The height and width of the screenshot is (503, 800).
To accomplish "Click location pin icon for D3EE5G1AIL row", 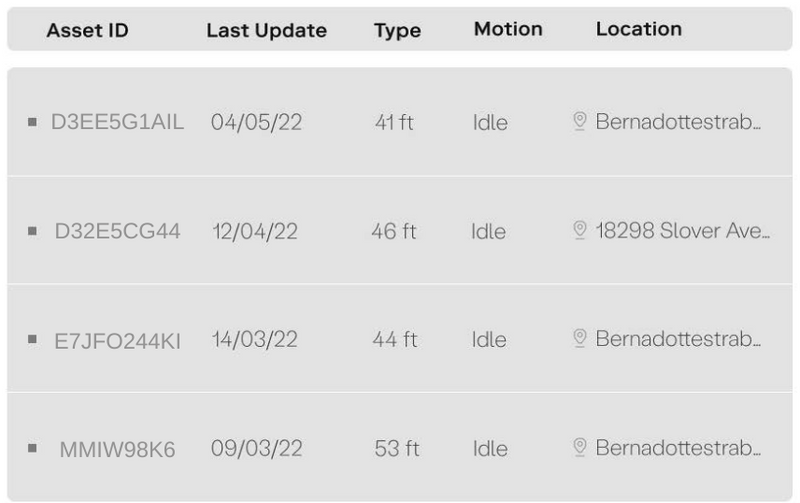I will (x=580, y=121).
